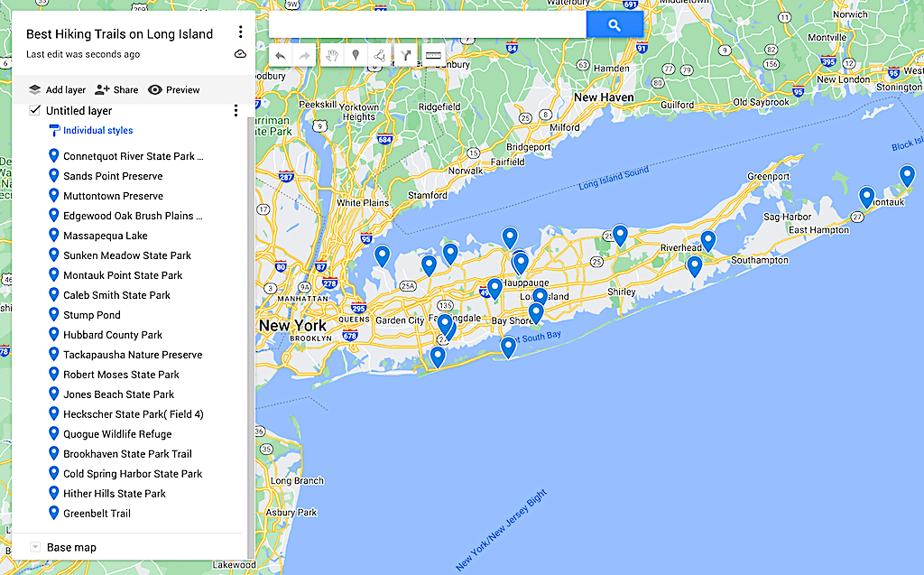Click the layer panel vertical scrollbar

(x=251, y=336)
